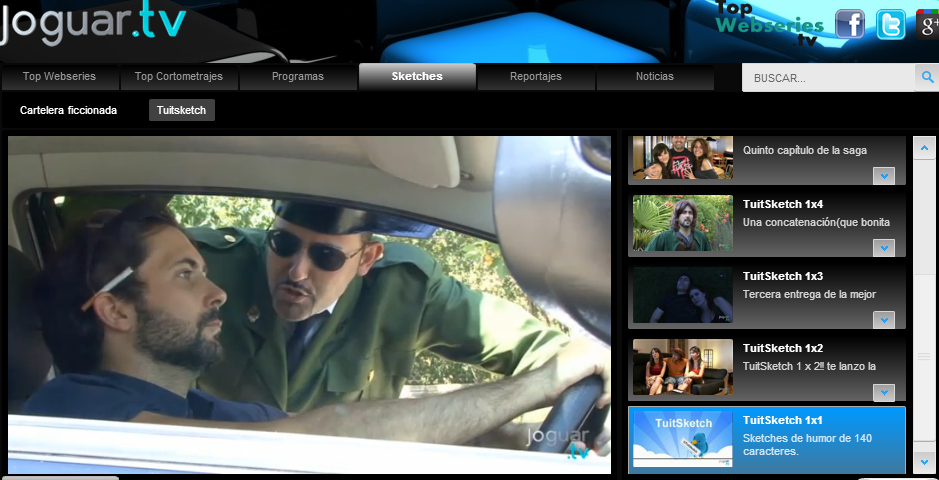Open the Top Webseries tab
939x480 pixels.
click(59, 77)
